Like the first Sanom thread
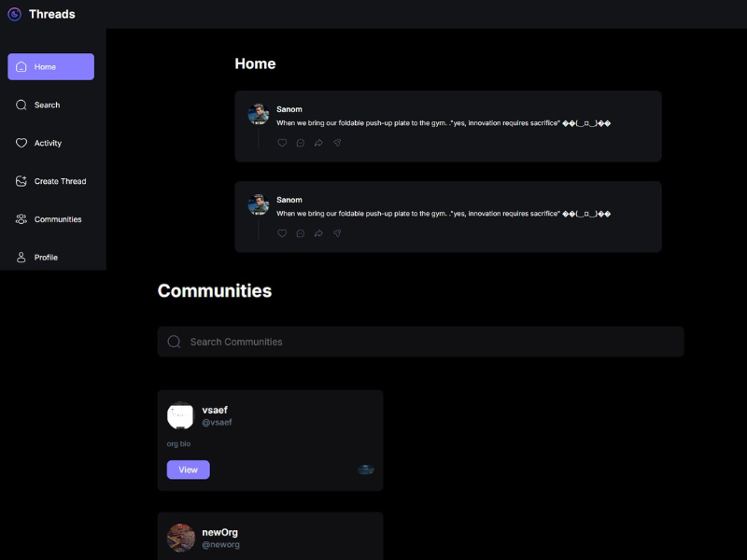 coord(282,143)
